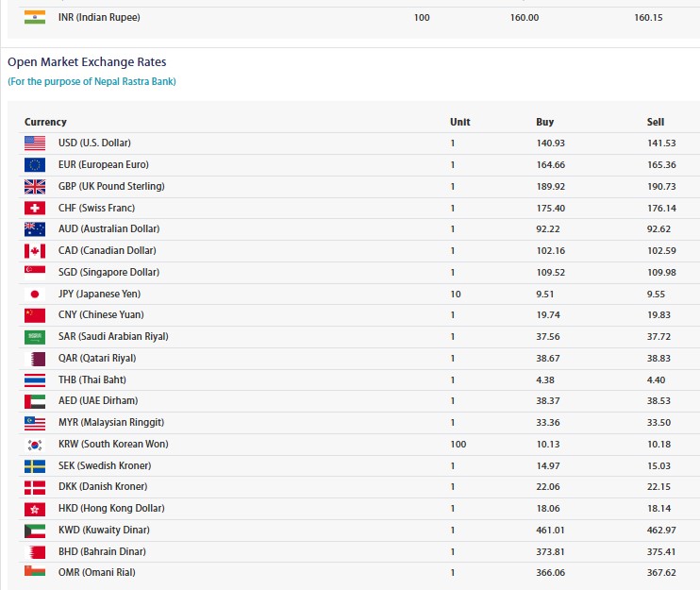700x590 pixels.
Task: Click the OMR sell rate 367.62
Action: click(661, 573)
